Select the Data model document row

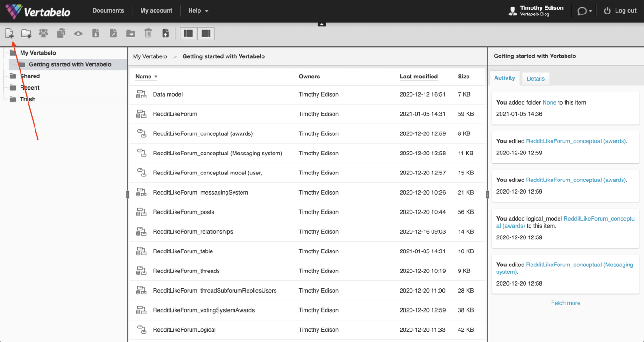click(x=307, y=94)
